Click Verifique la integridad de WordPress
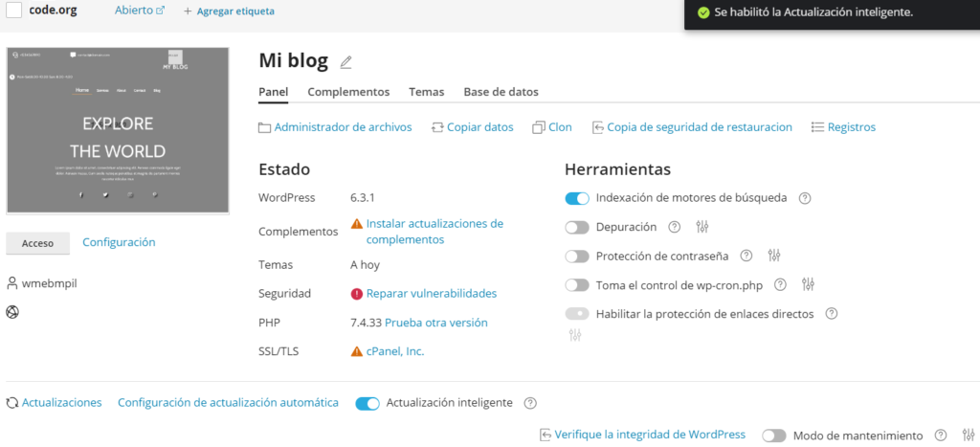 point(643,436)
